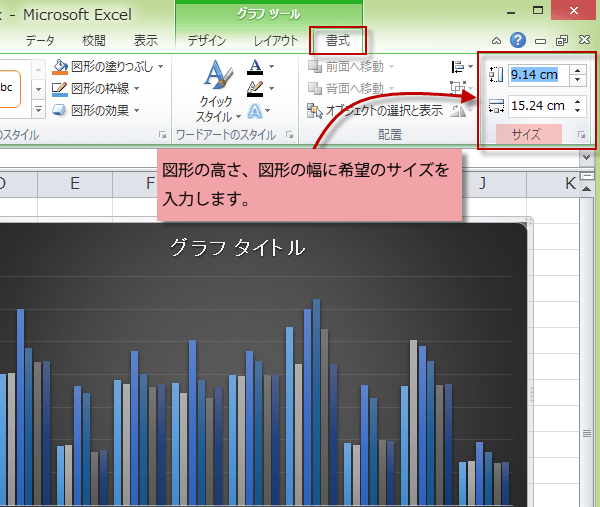
Task: Open the 書式 (Format) ribbon tab
Action: pos(338,40)
